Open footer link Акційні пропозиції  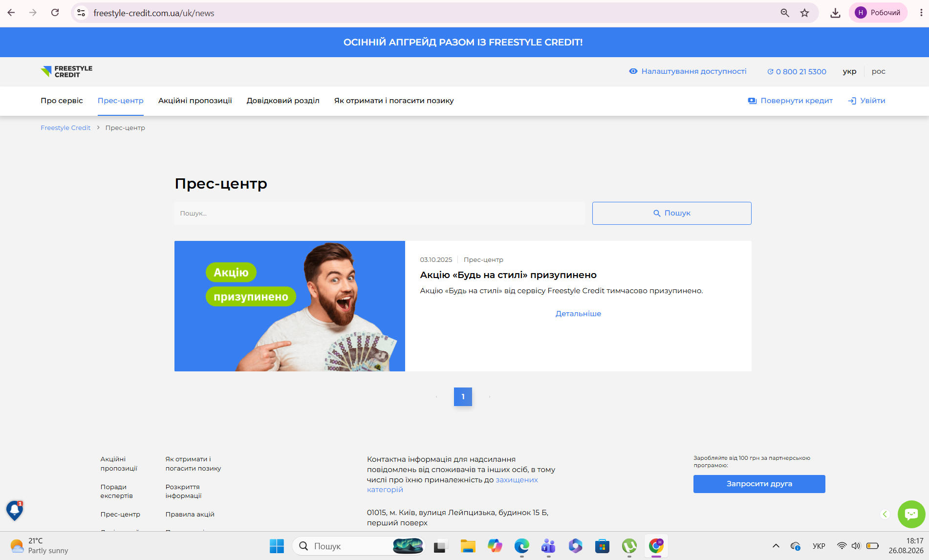[119, 464]
